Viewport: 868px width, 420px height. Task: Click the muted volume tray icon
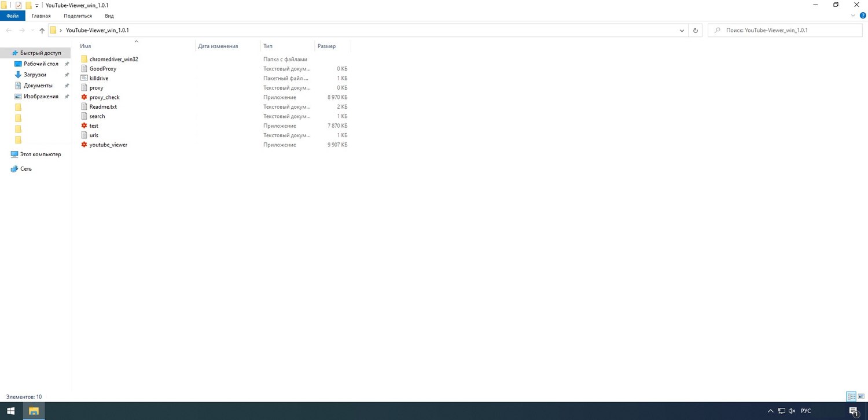pos(793,411)
